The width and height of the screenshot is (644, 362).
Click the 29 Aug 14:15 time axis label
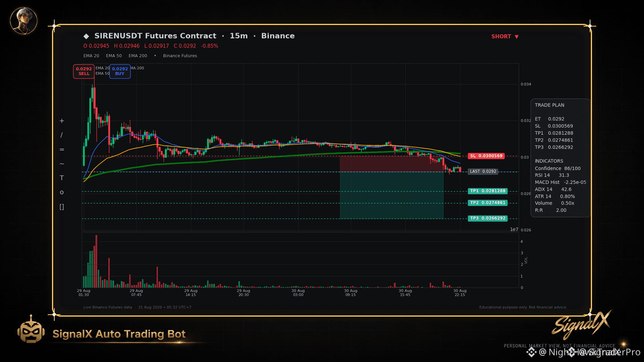[191, 293]
